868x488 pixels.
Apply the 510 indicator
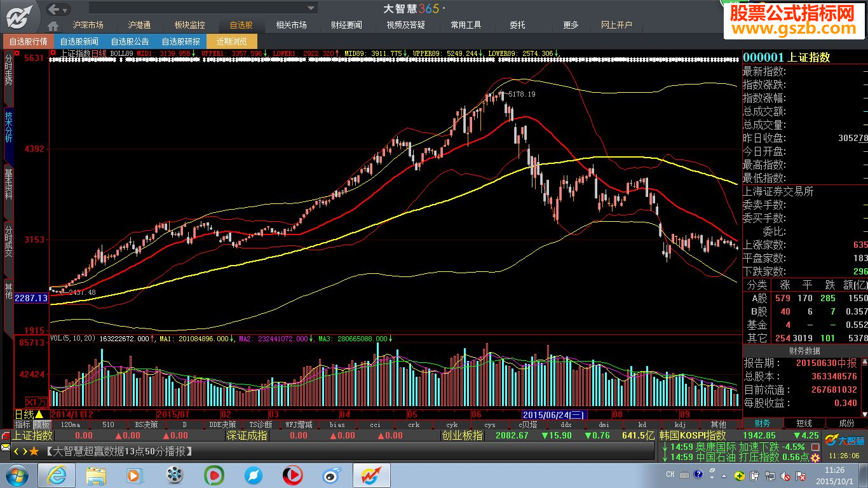[109, 424]
